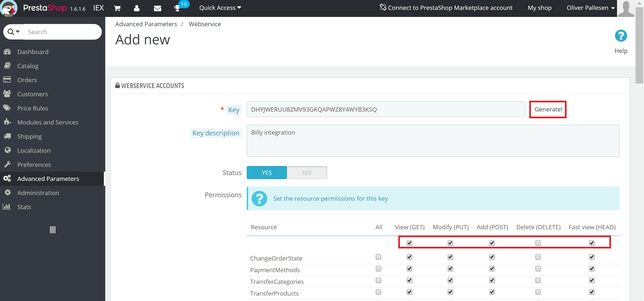This screenshot has width=644, height=301.
Task: Click the permissions info question icon
Action: tap(259, 199)
